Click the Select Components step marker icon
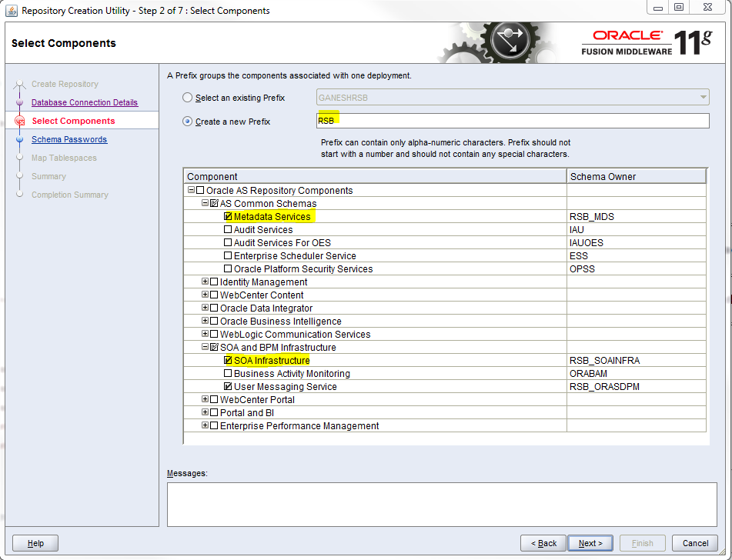732x560 pixels. [x=19, y=121]
